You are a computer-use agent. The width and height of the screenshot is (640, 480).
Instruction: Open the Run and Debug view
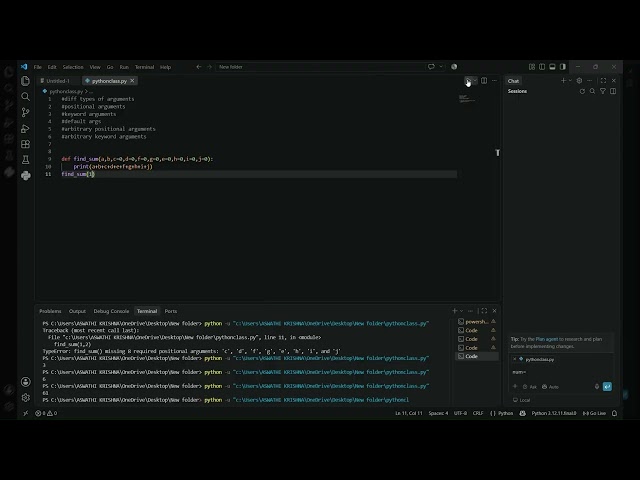[25, 129]
